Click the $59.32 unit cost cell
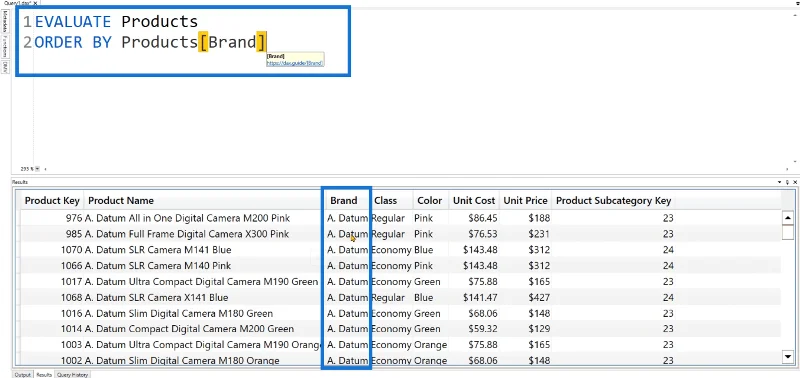The width and height of the screenshot is (800, 378). pos(474,329)
